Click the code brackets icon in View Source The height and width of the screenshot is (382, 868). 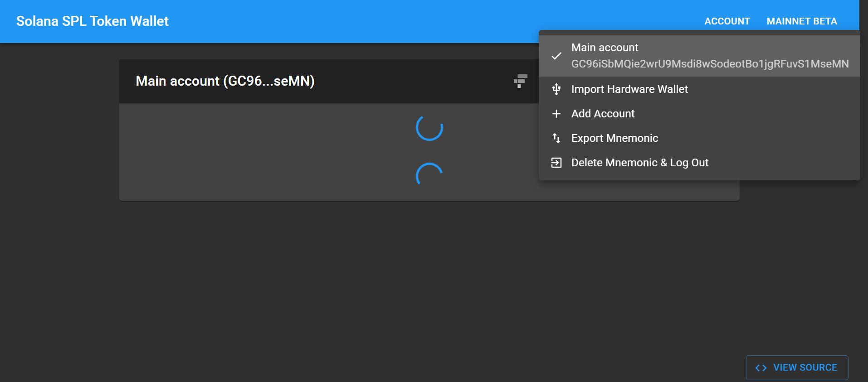761,368
